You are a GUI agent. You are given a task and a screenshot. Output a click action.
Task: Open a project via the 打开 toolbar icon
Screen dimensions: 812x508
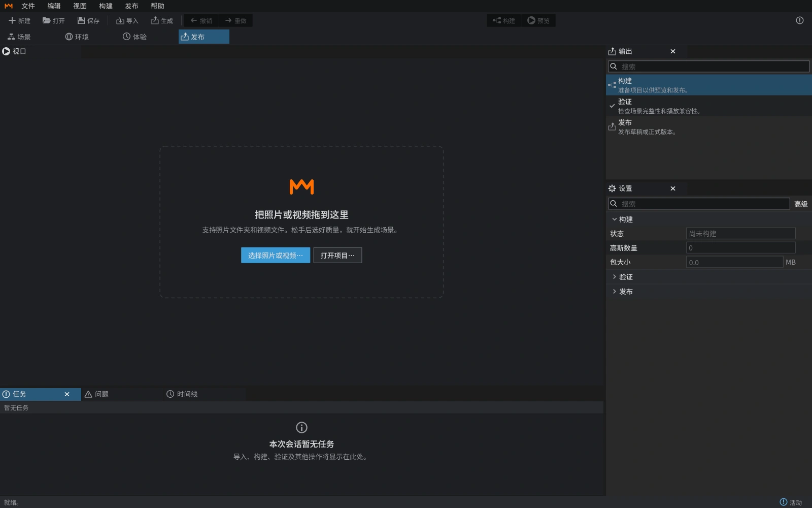(47, 20)
